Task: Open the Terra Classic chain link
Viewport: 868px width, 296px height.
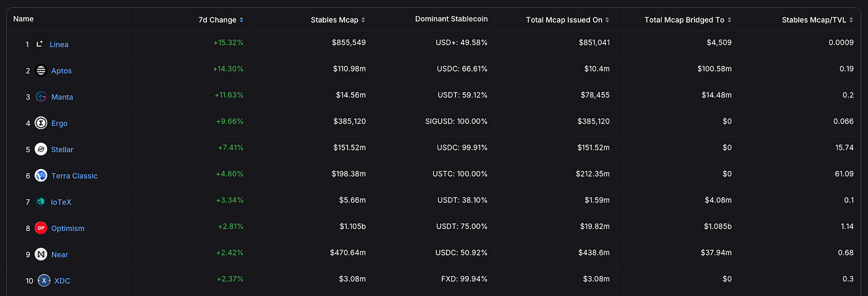Action: [74, 175]
